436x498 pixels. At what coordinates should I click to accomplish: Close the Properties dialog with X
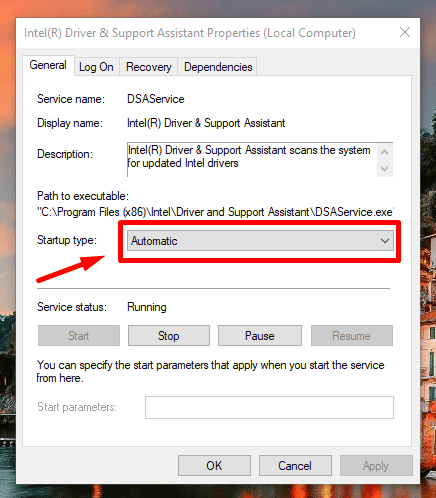(405, 32)
